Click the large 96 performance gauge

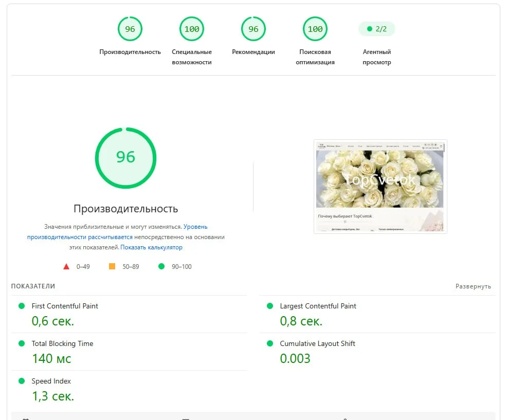click(x=126, y=158)
